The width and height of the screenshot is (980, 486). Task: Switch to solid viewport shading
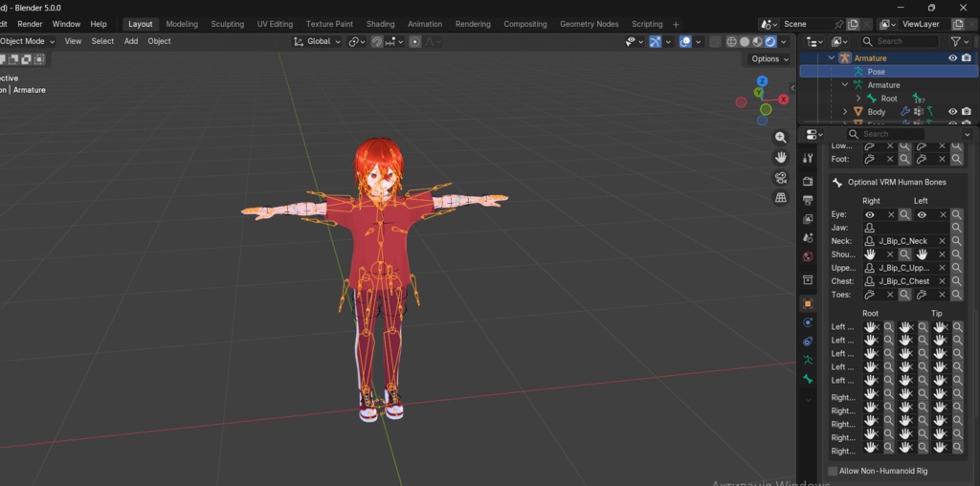745,41
